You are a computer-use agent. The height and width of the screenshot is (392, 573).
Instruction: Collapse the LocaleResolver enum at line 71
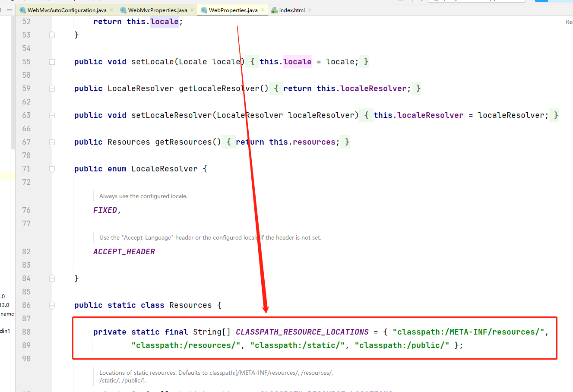point(52,169)
